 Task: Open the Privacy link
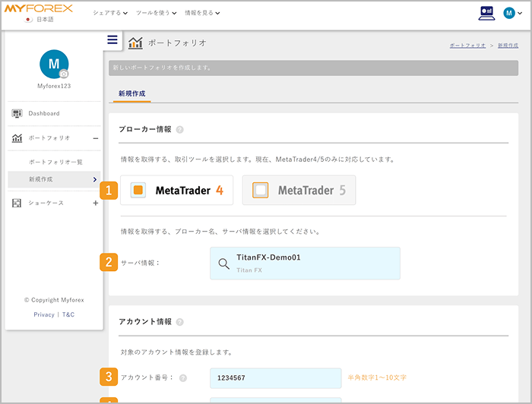coord(44,314)
